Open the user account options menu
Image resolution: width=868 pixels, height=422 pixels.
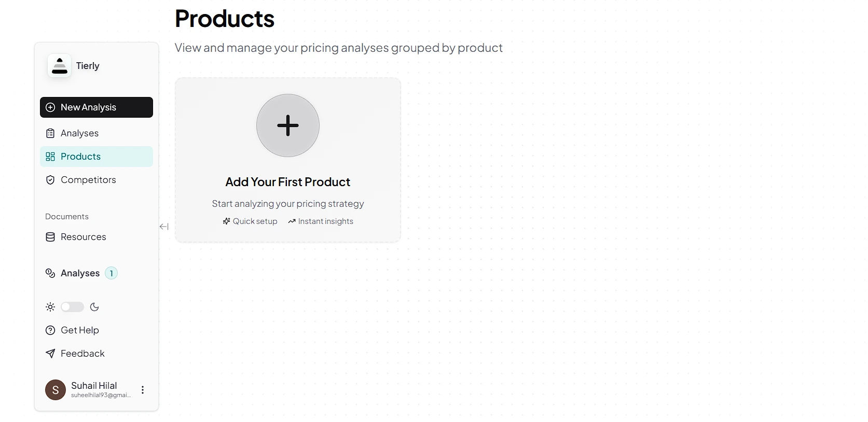pyautogui.click(x=143, y=390)
